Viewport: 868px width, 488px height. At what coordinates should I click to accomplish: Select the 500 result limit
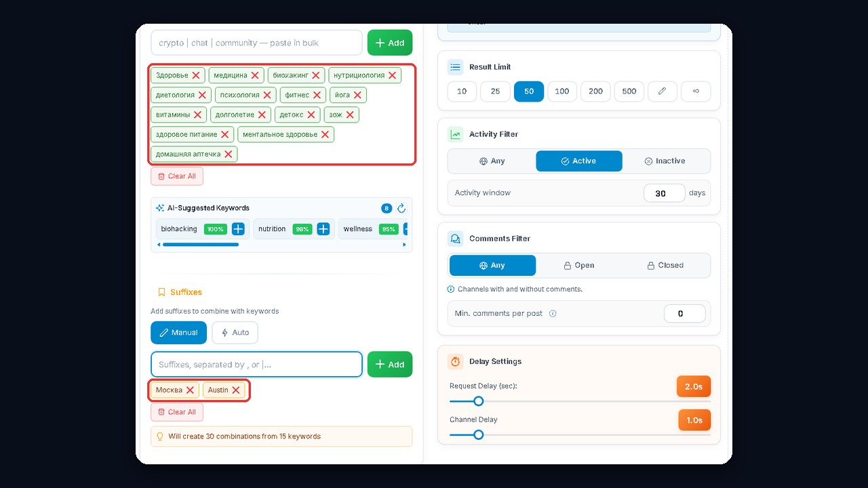pyautogui.click(x=629, y=91)
